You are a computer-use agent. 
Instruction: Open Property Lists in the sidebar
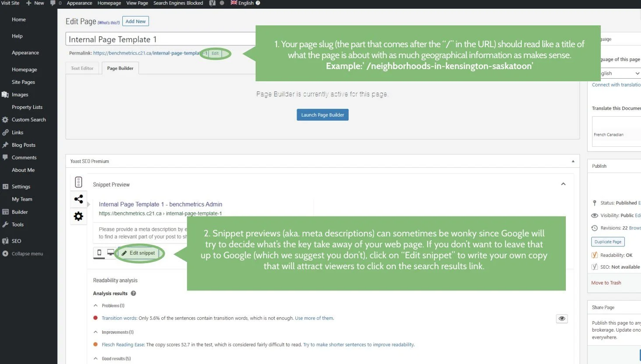coord(27,107)
